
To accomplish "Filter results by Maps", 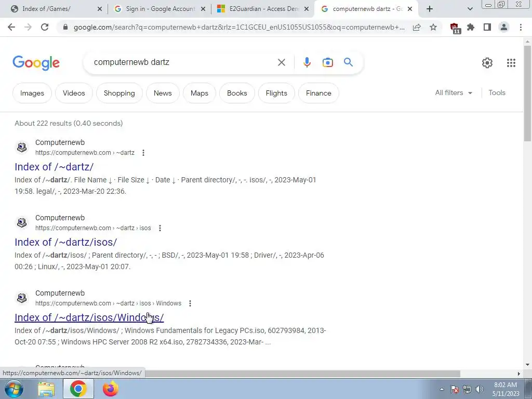I will [199, 93].
